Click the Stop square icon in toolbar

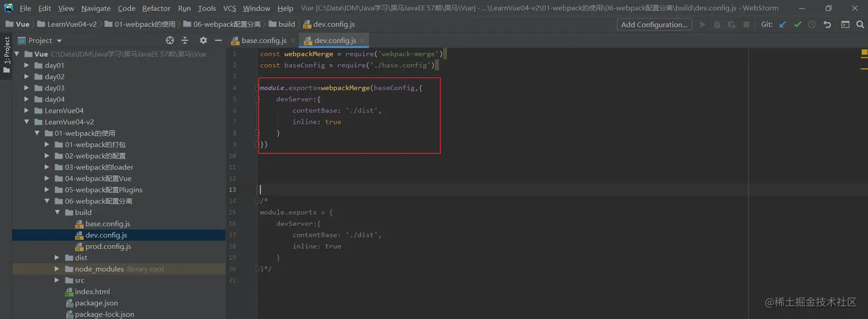[746, 25]
